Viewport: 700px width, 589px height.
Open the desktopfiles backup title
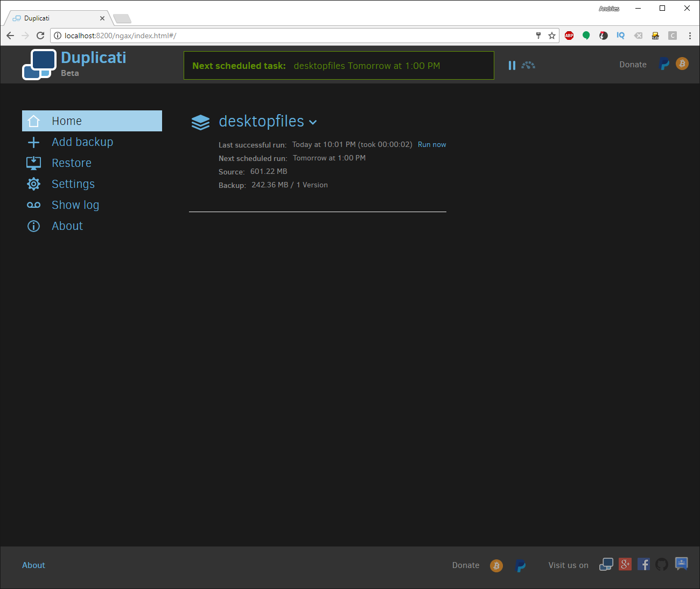[x=261, y=122]
